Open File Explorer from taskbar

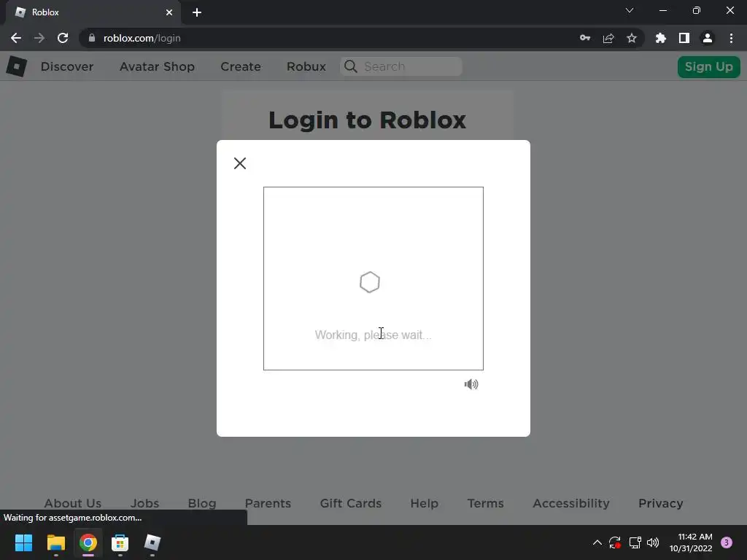(x=55, y=542)
